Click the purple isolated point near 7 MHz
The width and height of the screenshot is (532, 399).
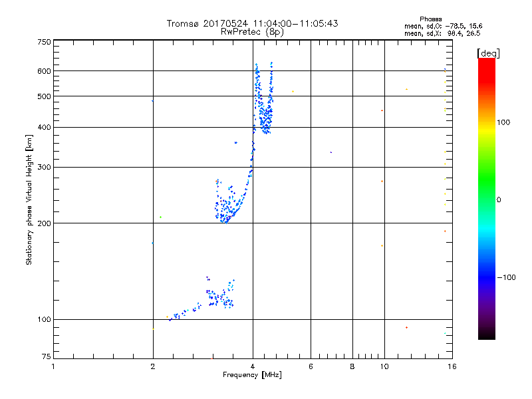point(331,152)
